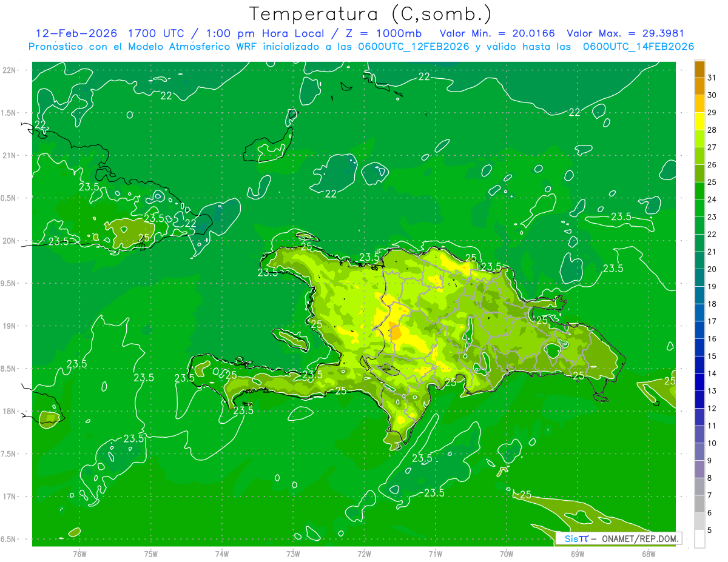Click the "12" label on the color scale

(x=712, y=409)
